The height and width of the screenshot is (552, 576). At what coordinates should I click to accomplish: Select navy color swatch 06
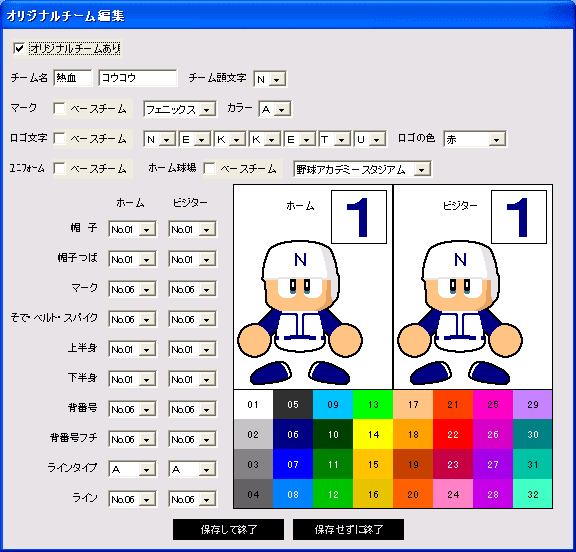[x=293, y=434]
